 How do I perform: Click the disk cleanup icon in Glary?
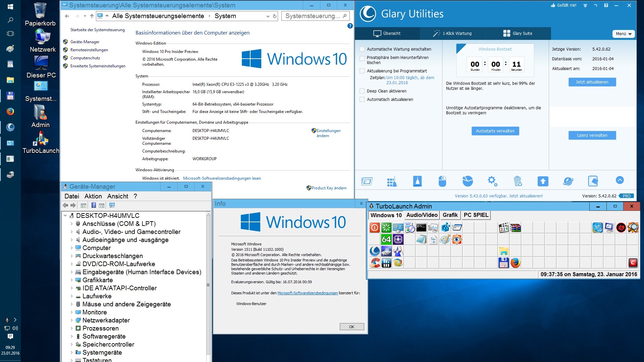(417, 181)
